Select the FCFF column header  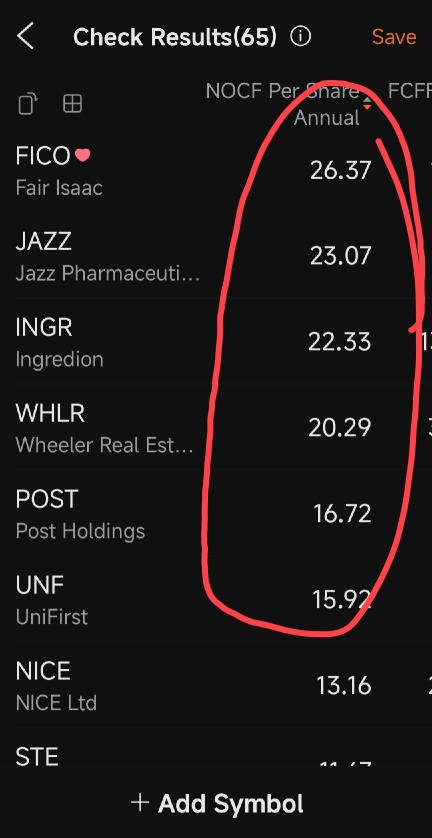[x=410, y=91]
